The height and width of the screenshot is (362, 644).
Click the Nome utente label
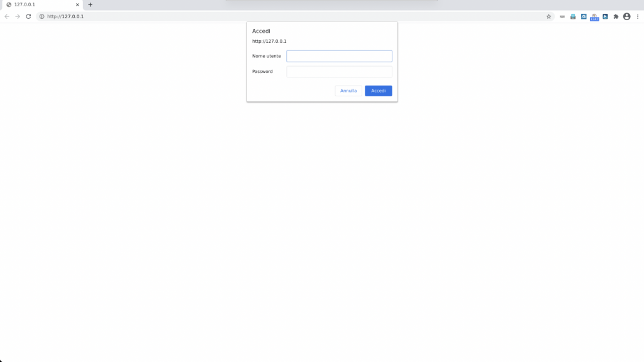(267, 56)
